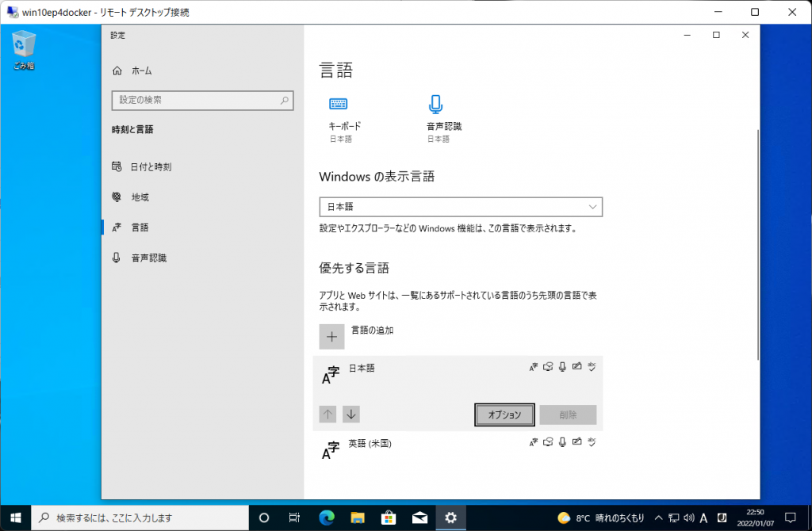
Task: Click the 英語 (米国) spell-check icon
Action: 592,441
